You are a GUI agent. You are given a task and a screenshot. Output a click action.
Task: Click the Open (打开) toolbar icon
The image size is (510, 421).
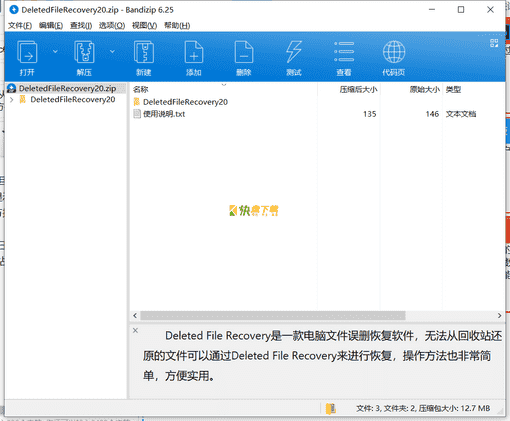pos(27,52)
